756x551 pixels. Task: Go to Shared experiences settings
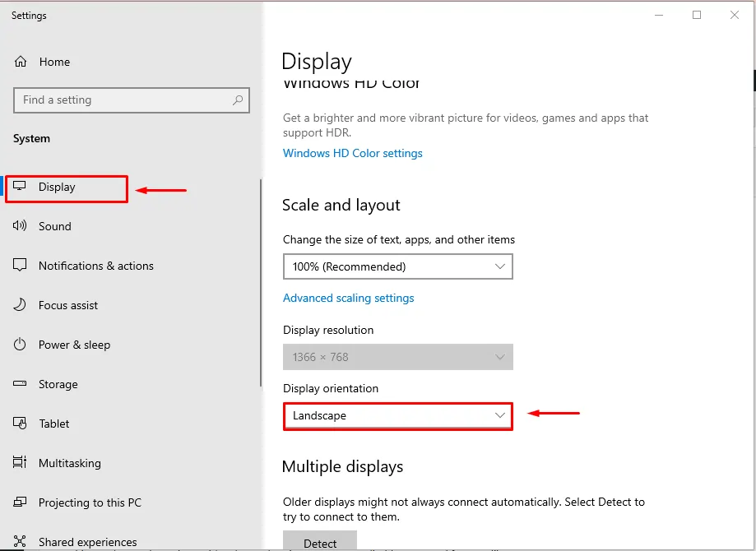pyautogui.click(x=87, y=542)
